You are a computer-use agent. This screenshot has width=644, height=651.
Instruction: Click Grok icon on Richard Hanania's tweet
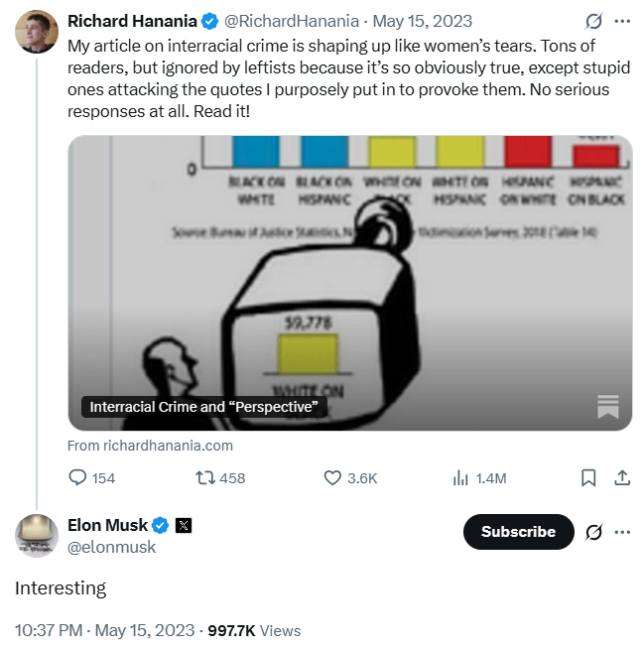594,21
